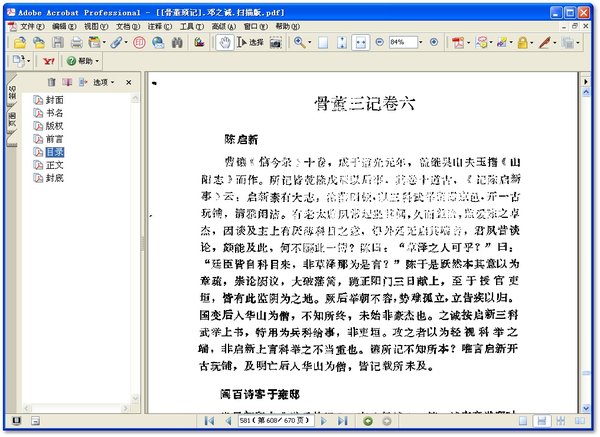
Task: Select the 前言 bookmark
Action: point(54,139)
